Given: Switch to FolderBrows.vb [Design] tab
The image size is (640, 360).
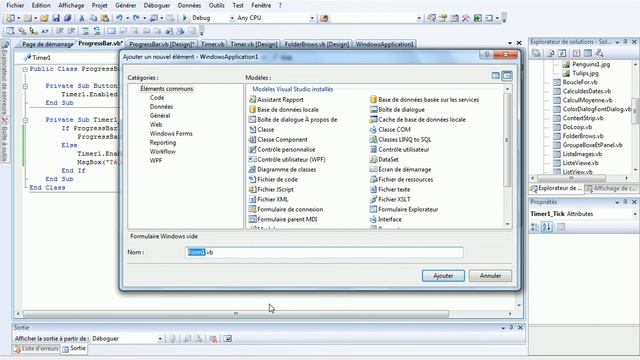Looking at the screenshot, I should pyautogui.click(x=317, y=44).
